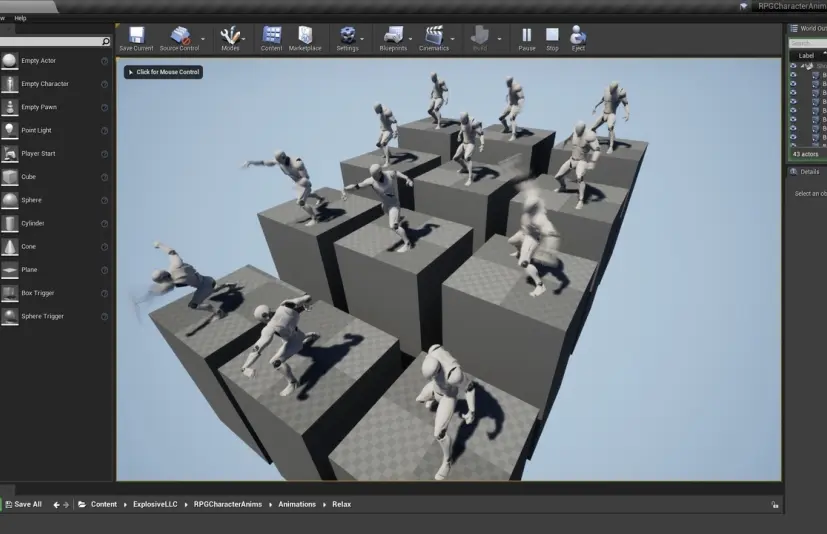Select Point Light in the place actors list
The width and height of the screenshot is (827, 534).
coord(36,130)
